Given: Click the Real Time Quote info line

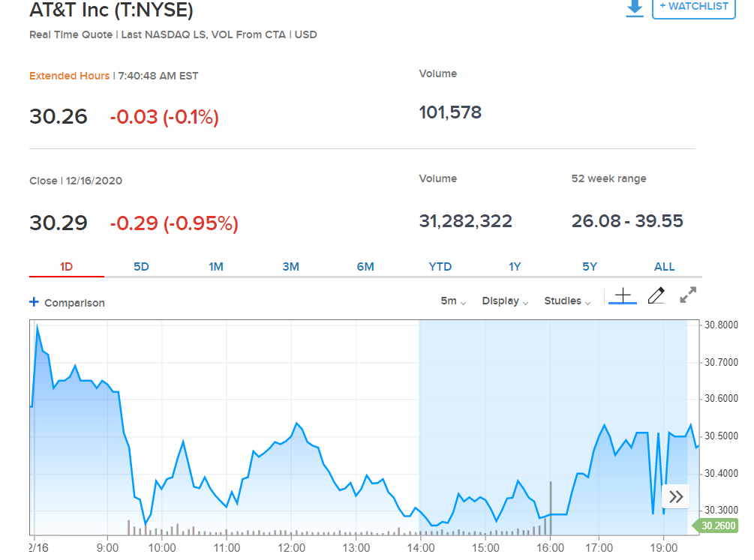Looking at the screenshot, I should [173, 34].
